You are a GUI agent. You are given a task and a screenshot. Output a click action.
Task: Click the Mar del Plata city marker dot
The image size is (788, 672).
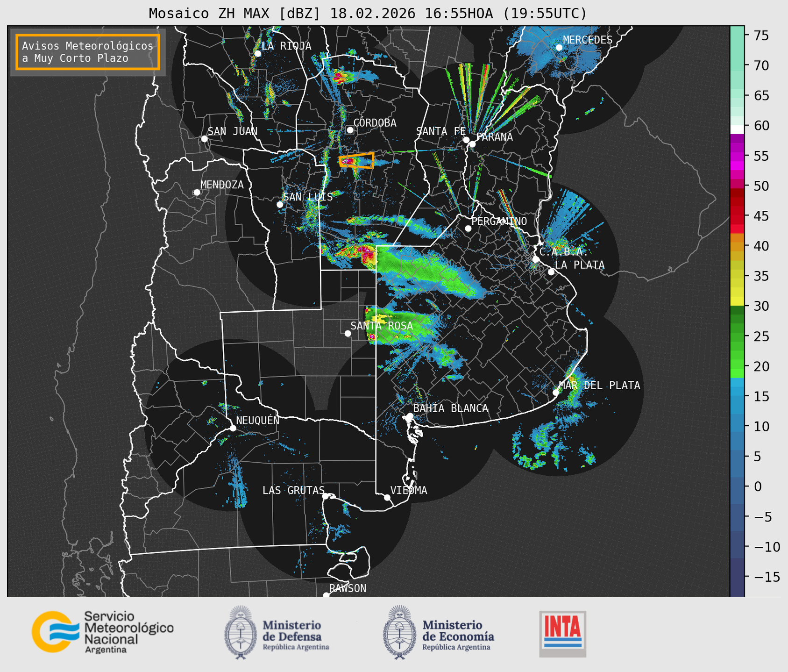click(x=556, y=393)
